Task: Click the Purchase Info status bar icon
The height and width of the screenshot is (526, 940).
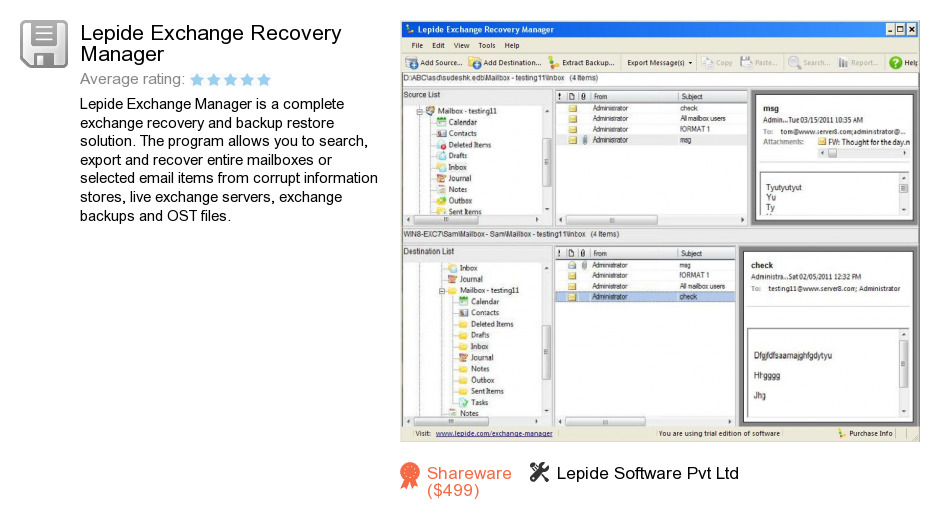Action: click(x=842, y=433)
